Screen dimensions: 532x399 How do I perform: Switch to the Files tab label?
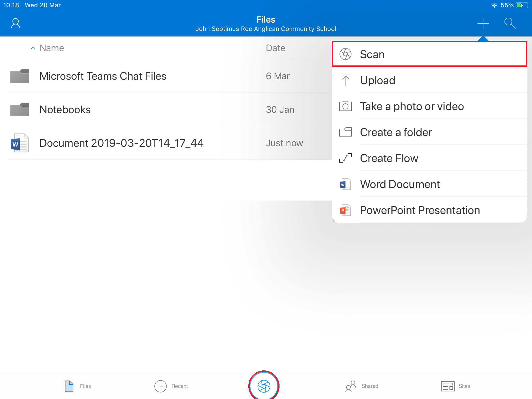pos(85,386)
